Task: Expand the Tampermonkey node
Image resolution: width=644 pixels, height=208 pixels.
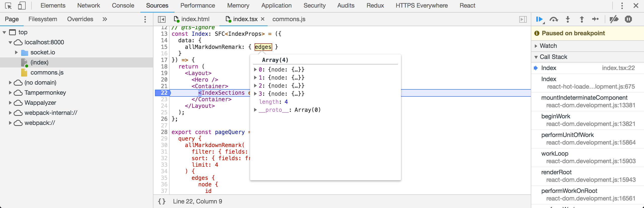Action: click(10, 93)
